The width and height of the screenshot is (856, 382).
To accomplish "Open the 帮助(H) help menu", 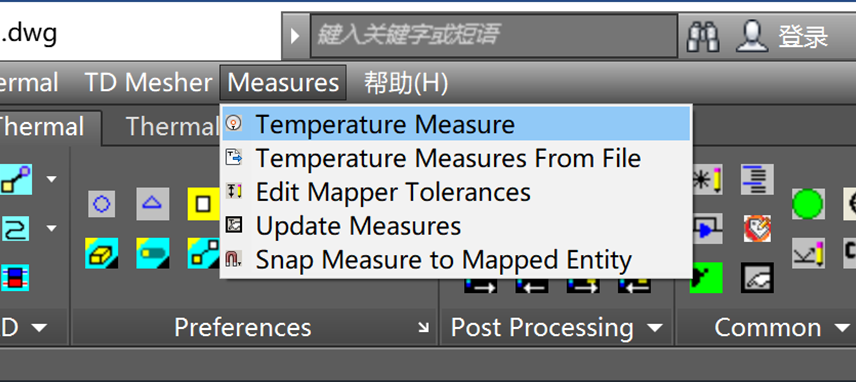I will (x=406, y=83).
